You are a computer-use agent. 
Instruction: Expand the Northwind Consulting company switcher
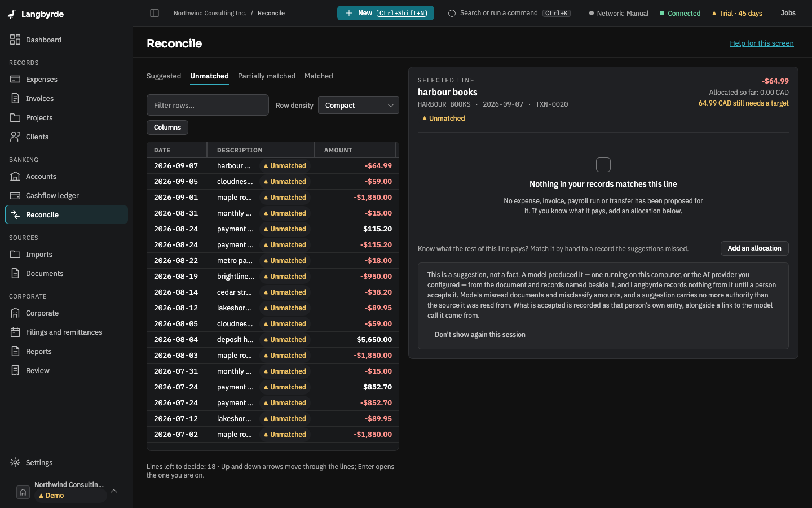point(114,491)
